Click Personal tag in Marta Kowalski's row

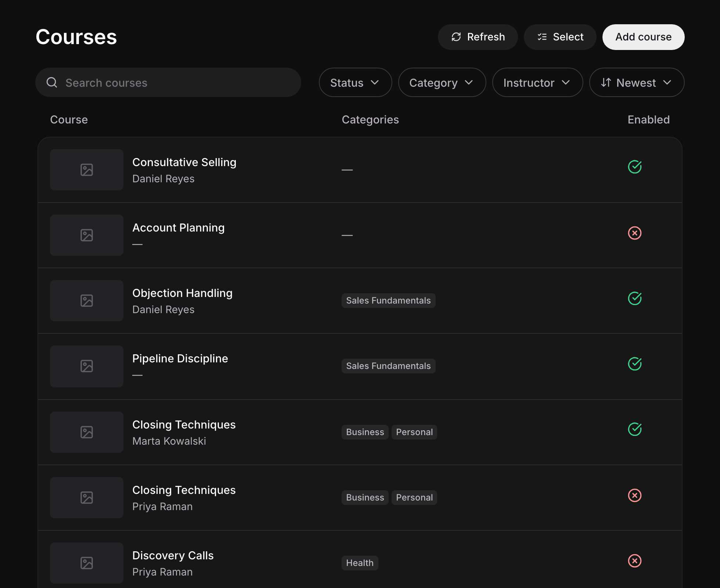[414, 432]
